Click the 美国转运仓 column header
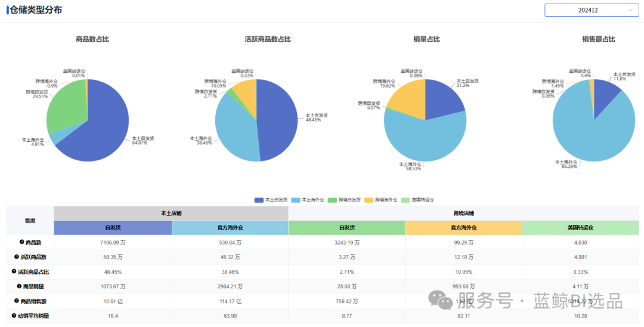Screen dimensions: 644x327 (580, 228)
